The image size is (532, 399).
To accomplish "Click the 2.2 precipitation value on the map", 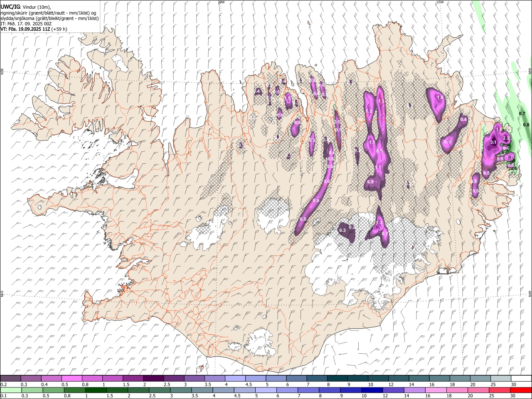I will (x=506, y=138).
